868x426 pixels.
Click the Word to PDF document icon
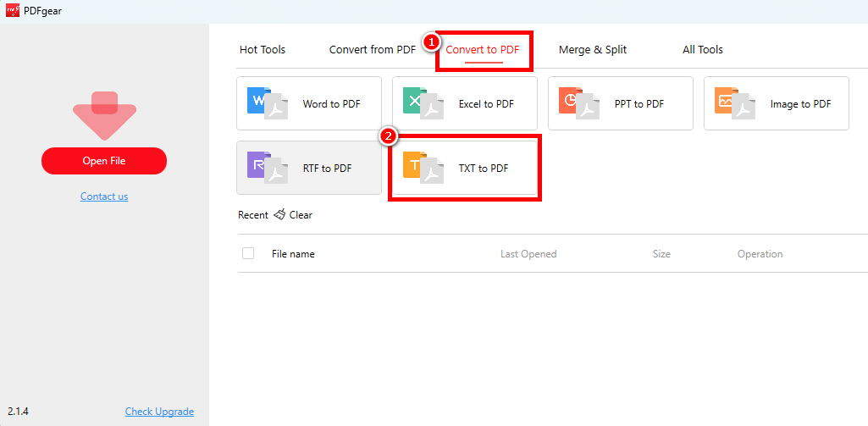tap(268, 103)
